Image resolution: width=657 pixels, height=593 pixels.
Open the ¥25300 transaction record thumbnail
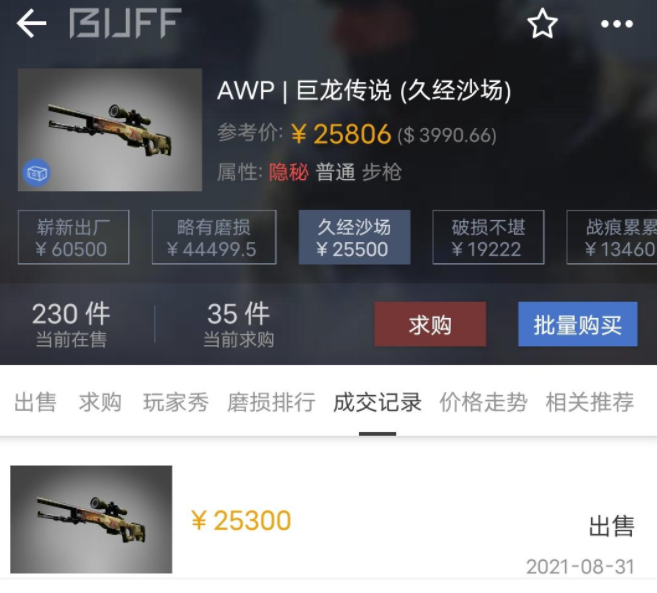91,519
